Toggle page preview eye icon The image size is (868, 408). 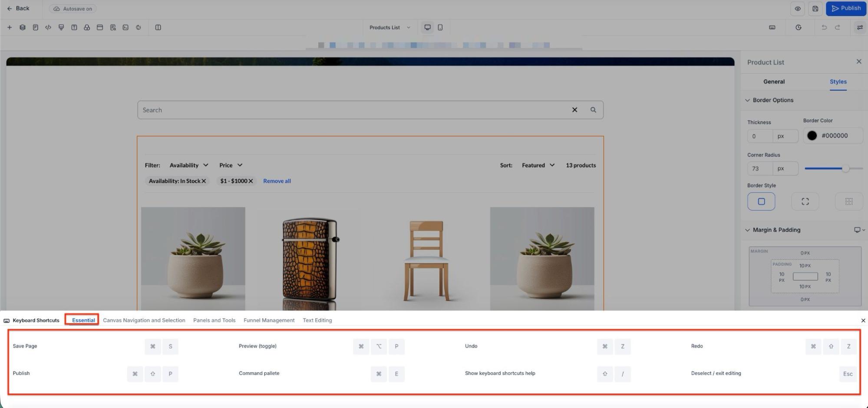(798, 9)
